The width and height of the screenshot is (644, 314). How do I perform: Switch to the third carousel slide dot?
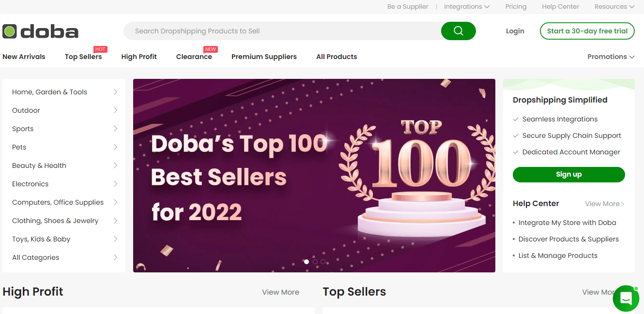point(323,262)
